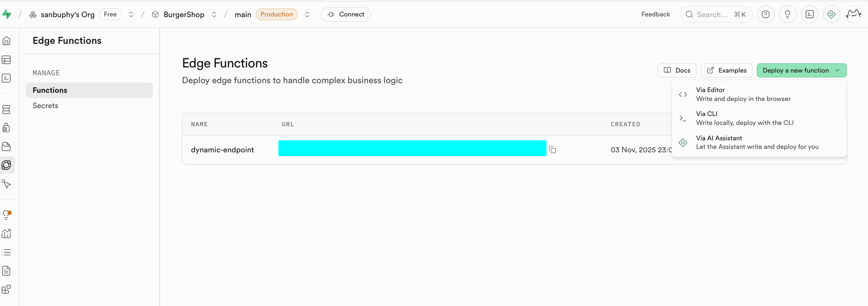Copy the dynamic-endpoint URL
Image resolution: width=868 pixels, height=306 pixels.
tap(552, 150)
